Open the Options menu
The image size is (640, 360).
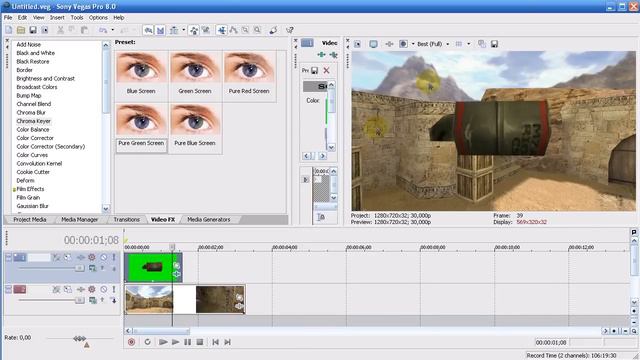pyautogui.click(x=98, y=18)
